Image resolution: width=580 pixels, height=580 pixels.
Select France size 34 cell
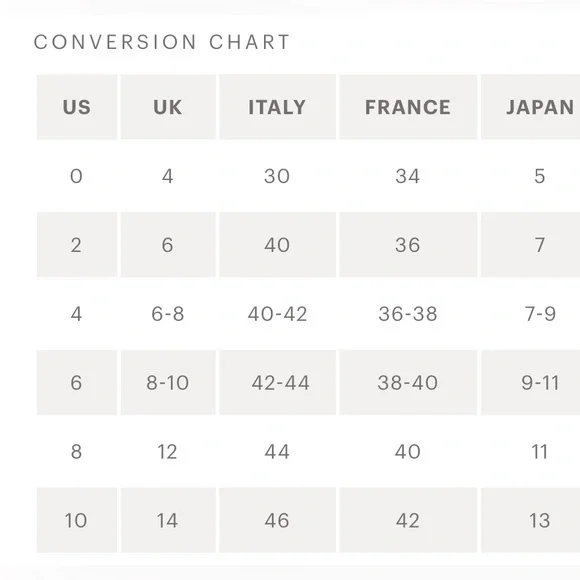[x=408, y=176]
